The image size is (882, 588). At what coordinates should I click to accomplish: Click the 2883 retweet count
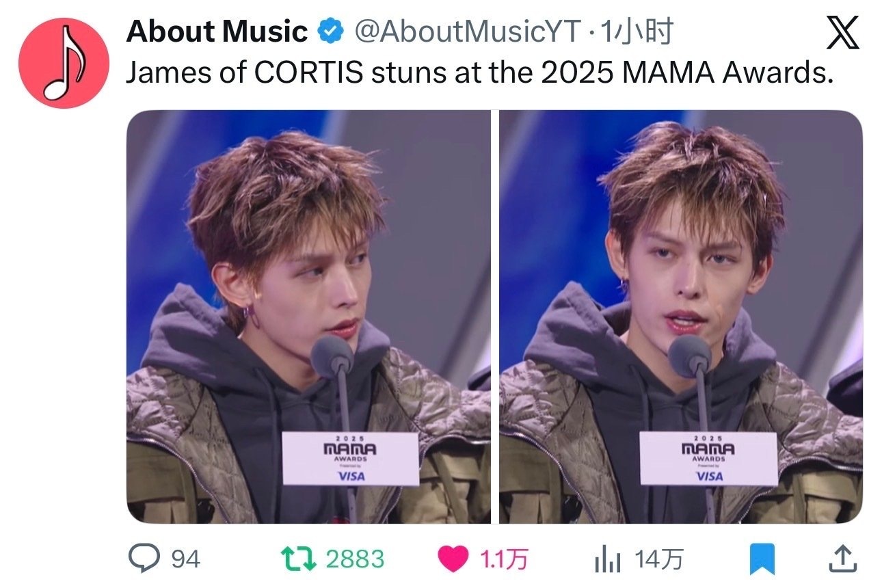(355, 559)
